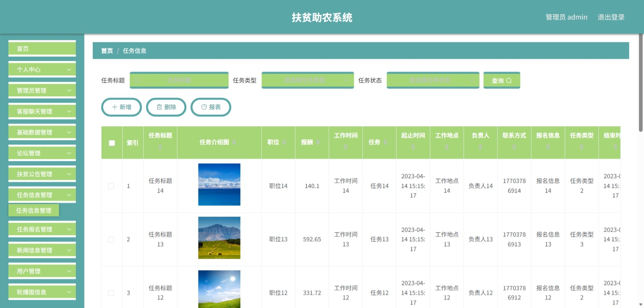Click the 删除 delete button
Viewport: 644px width, 308px height.
point(166,107)
